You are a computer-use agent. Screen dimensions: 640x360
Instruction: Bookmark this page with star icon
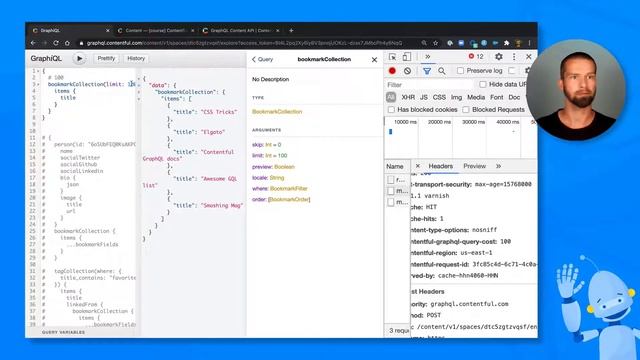click(436, 43)
